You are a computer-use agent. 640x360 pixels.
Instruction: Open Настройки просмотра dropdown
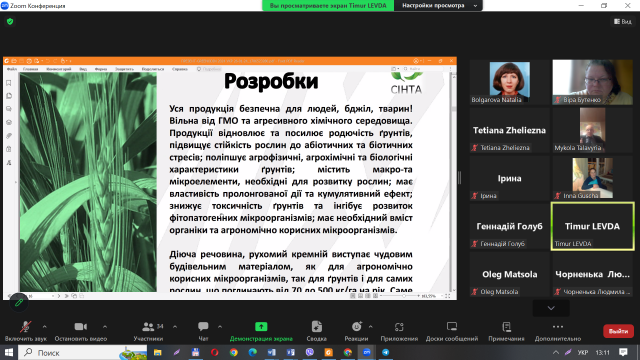click(x=438, y=6)
